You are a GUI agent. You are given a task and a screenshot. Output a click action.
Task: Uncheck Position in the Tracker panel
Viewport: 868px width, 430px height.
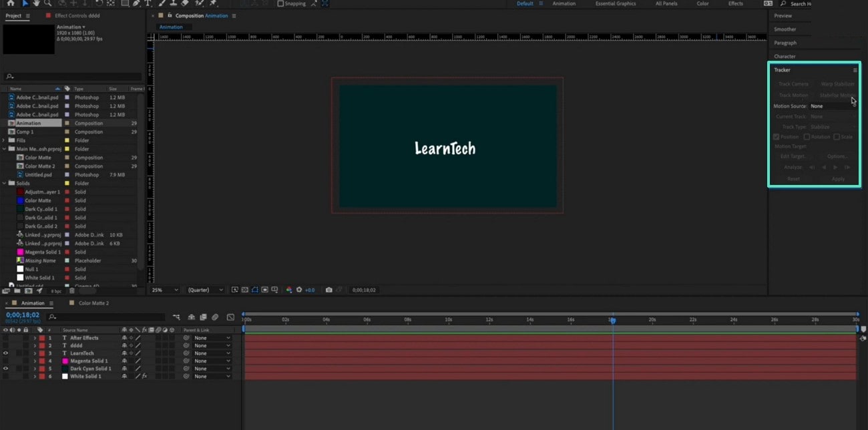[777, 136]
